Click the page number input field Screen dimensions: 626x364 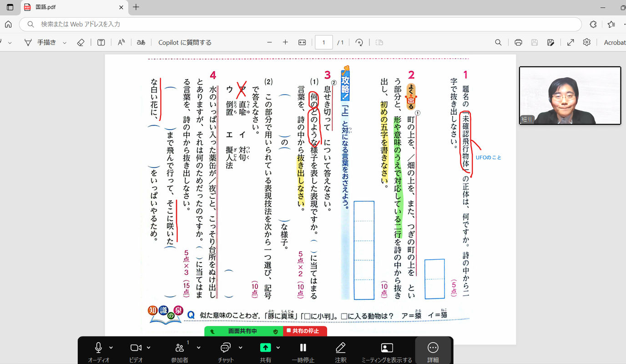coord(324,42)
